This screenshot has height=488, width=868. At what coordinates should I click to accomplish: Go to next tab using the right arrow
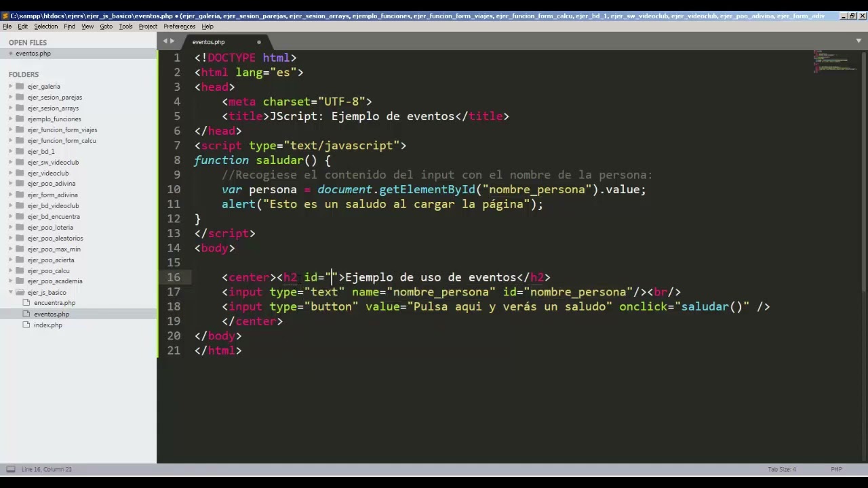click(x=172, y=41)
